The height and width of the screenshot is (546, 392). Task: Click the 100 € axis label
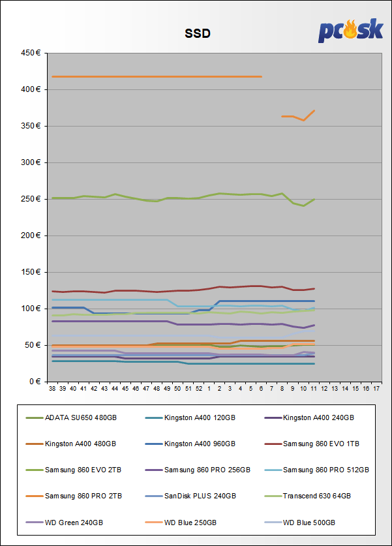click(x=31, y=309)
